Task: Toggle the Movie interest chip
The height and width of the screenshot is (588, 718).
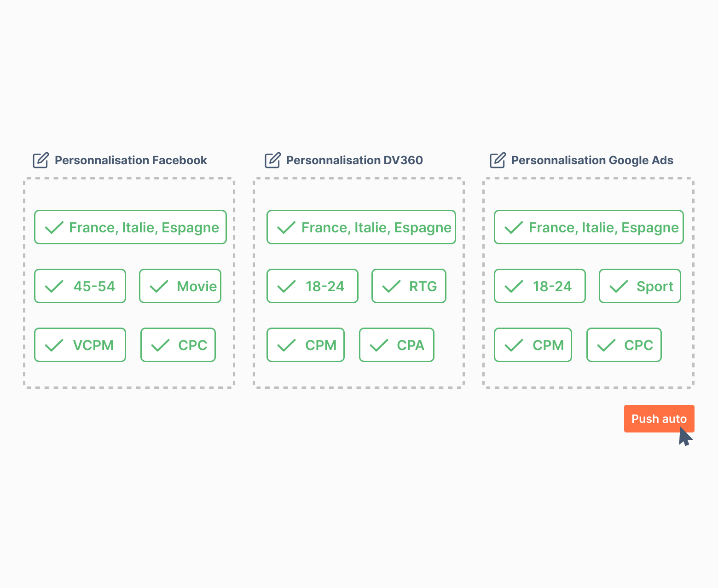Action: point(180,286)
